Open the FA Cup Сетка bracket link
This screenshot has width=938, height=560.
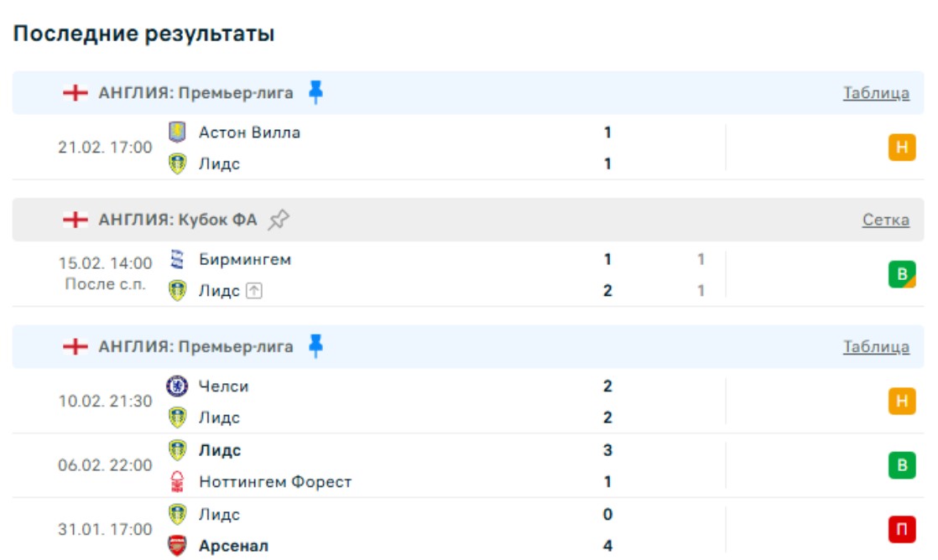[885, 220]
